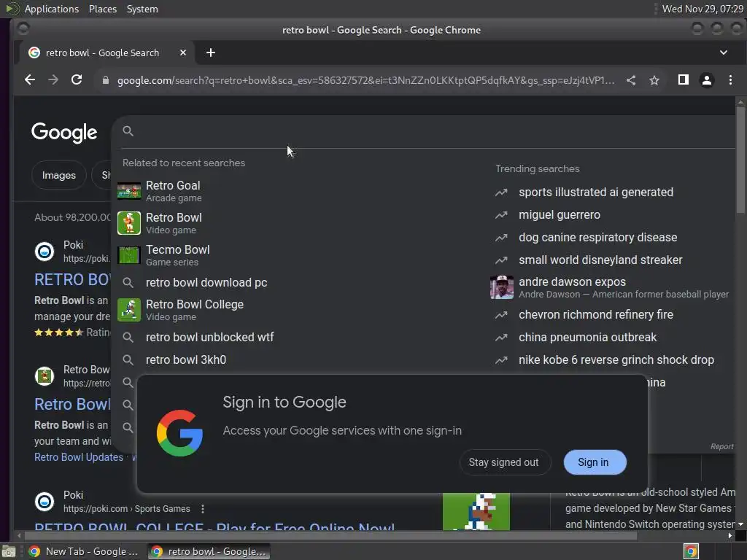Open the System menu
Screen dimensions: 747x560
142,9
